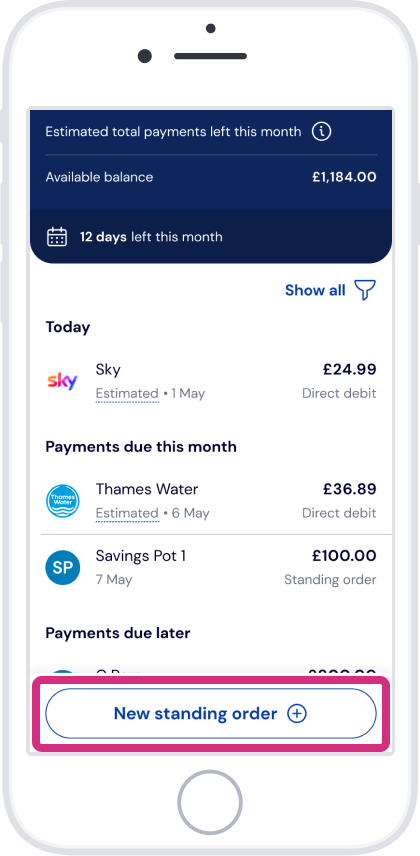Open the filter funnel icon
Image resolution: width=420 pixels, height=856 pixels.
[365, 290]
